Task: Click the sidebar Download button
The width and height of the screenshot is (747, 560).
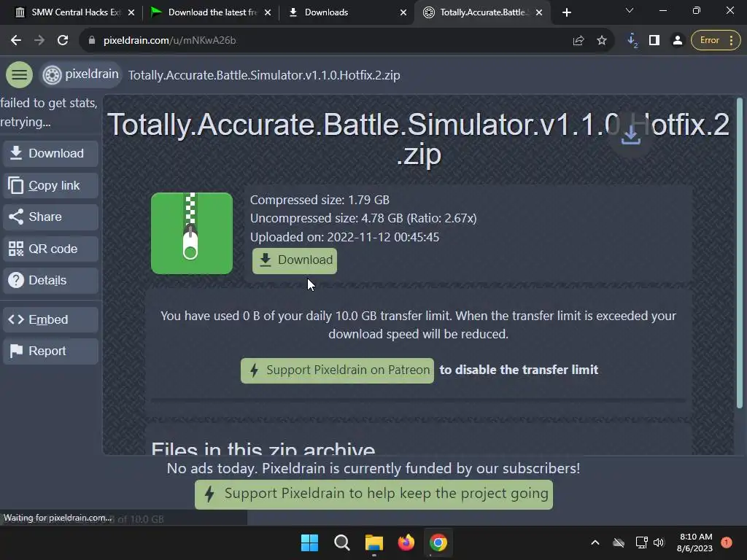Action: pyautogui.click(x=50, y=153)
